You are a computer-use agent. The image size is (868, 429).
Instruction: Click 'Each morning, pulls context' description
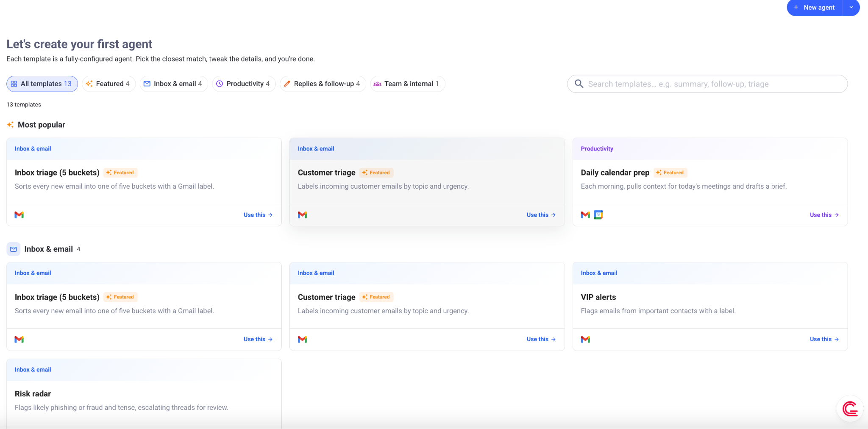click(684, 186)
